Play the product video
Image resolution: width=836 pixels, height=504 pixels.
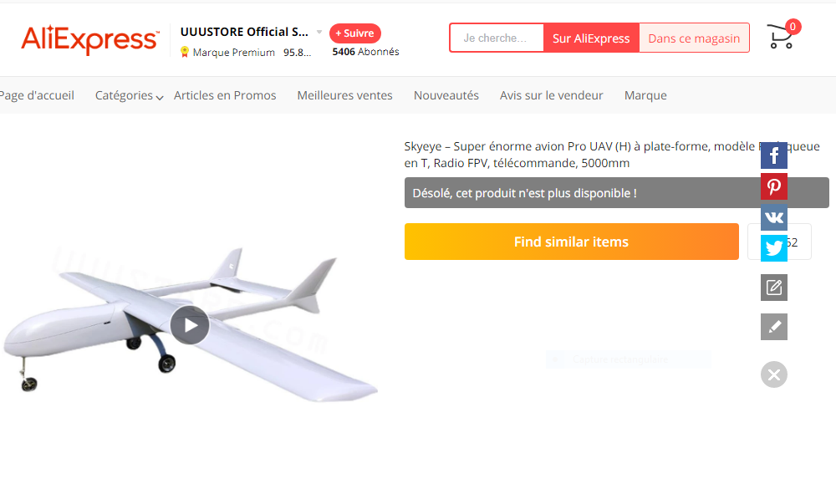coord(190,325)
